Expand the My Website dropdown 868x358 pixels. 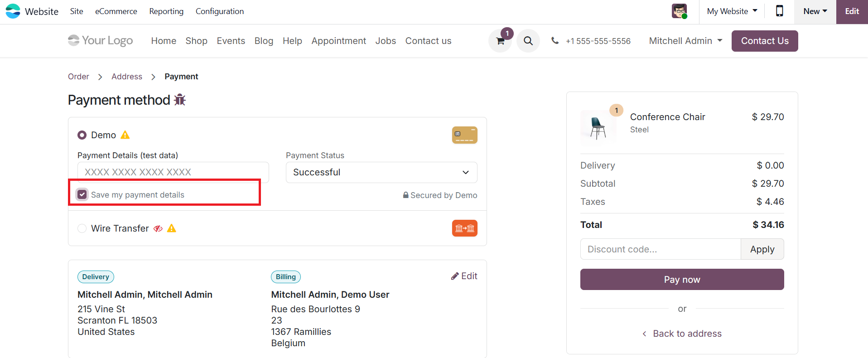point(732,11)
